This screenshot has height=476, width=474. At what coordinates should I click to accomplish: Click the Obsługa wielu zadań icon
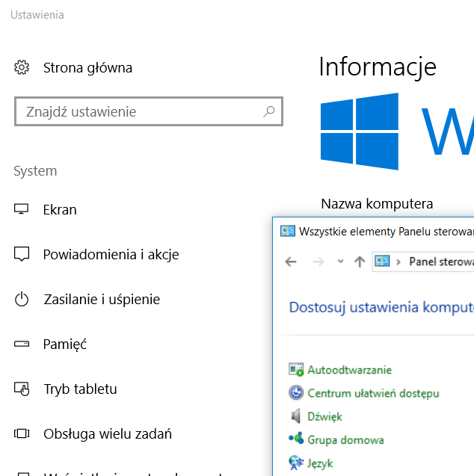(22, 434)
